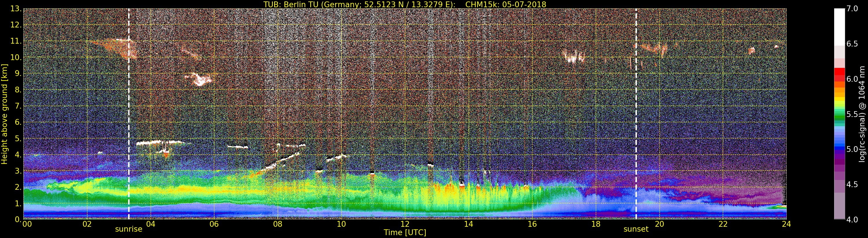
Task: Click time-axis tick label "02"
Action: tap(87, 224)
